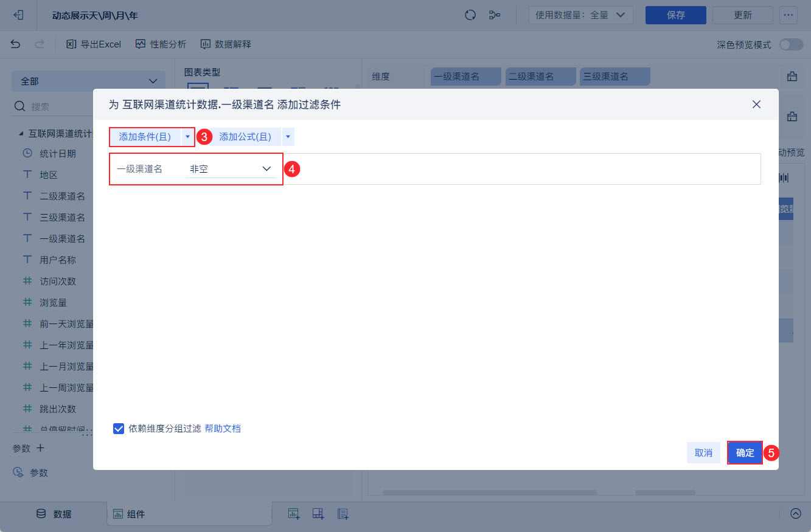The image size is (811, 532).
Task: Select the 跳出次数 field
Action: click(58, 409)
